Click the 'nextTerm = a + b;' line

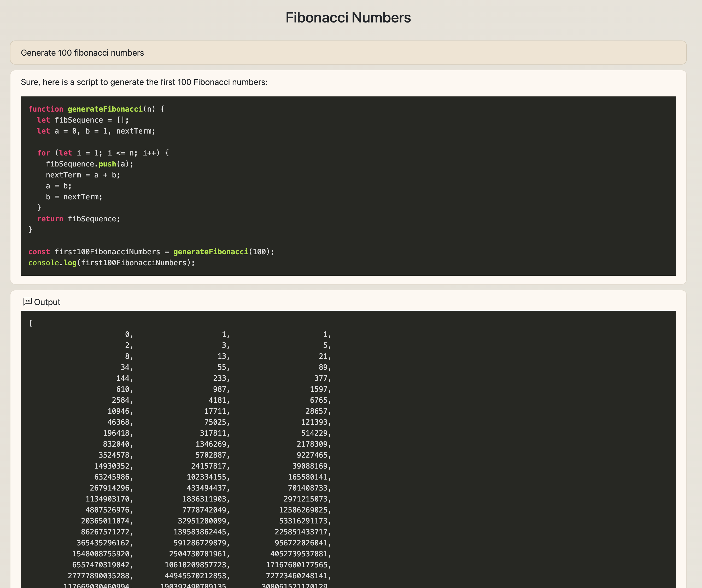click(x=83, y=175)
